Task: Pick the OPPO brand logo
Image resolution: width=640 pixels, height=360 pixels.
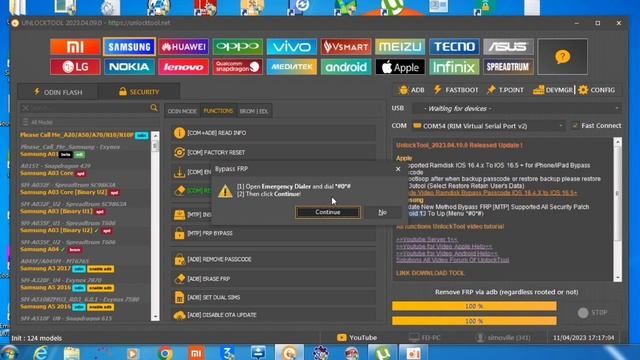Action: 238,47
